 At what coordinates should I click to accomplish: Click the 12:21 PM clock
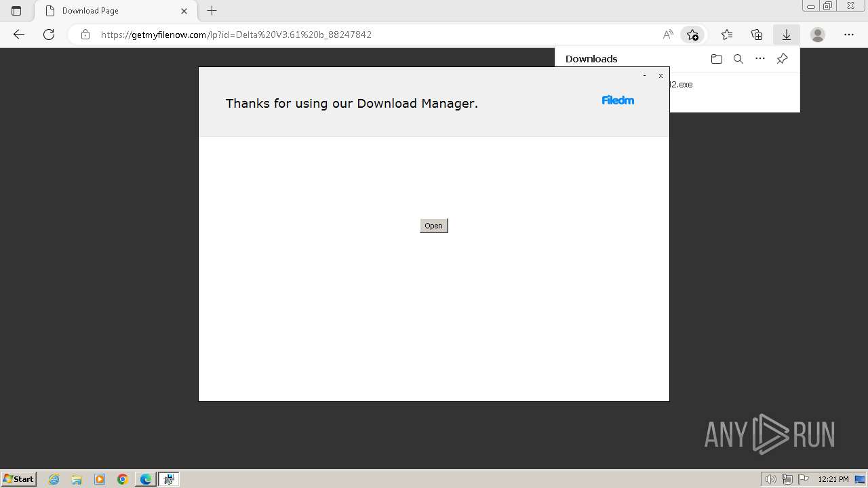(833, 479)
